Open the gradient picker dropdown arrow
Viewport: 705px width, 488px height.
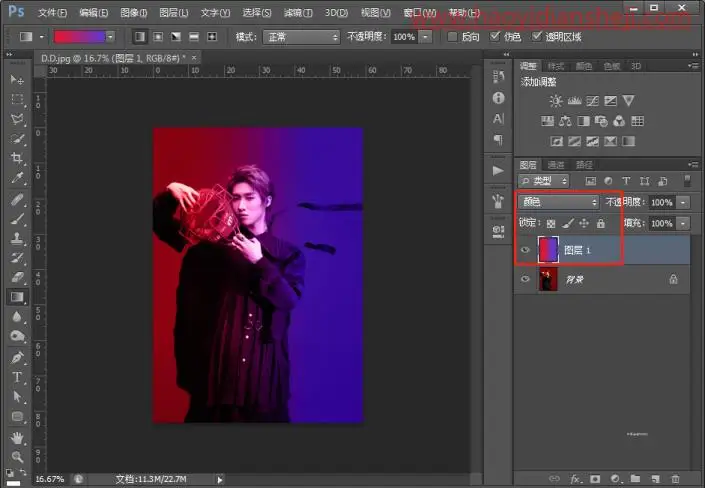coord(110,37)
